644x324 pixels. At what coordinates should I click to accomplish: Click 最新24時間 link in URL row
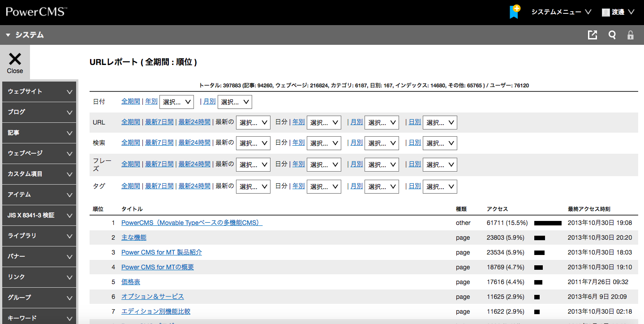click(194, 121)
